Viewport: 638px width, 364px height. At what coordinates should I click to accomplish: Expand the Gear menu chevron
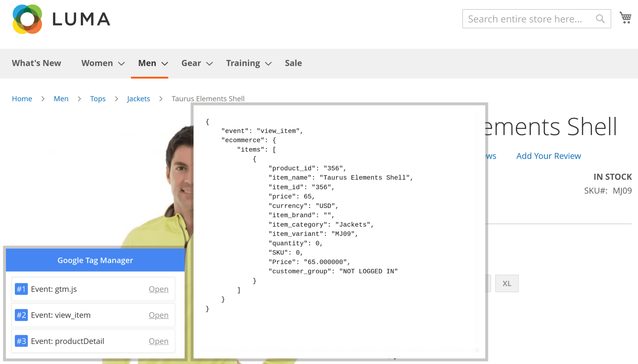(x=209, y=63)
